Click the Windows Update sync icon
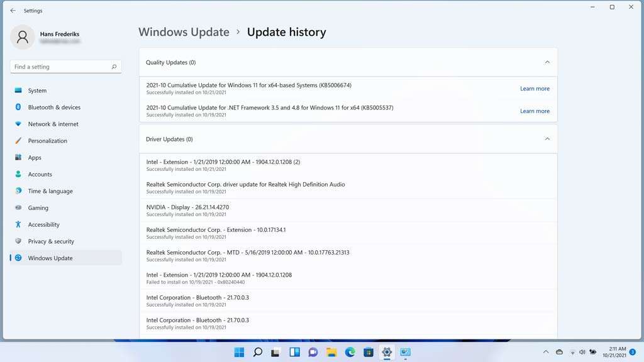 coord(18,258)
